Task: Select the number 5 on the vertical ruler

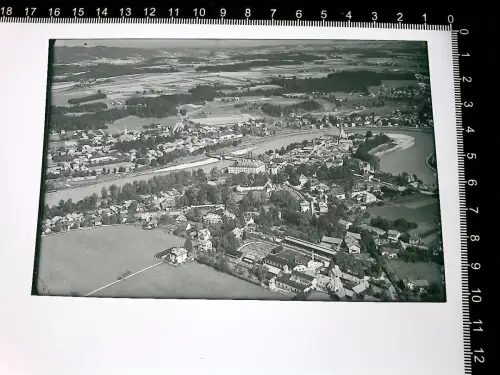Action: pos(471,156)
